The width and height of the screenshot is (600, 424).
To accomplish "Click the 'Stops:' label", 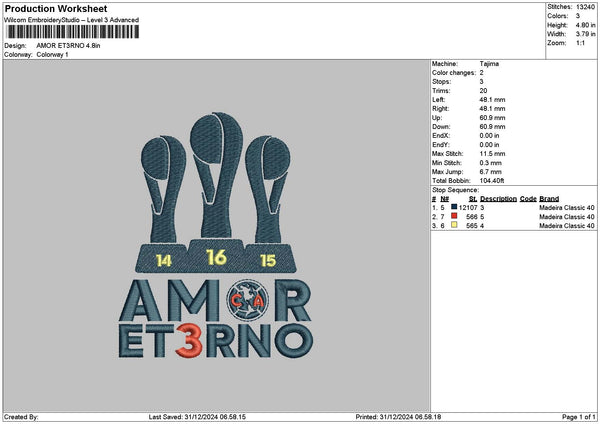I will click(x=442, y=82).
